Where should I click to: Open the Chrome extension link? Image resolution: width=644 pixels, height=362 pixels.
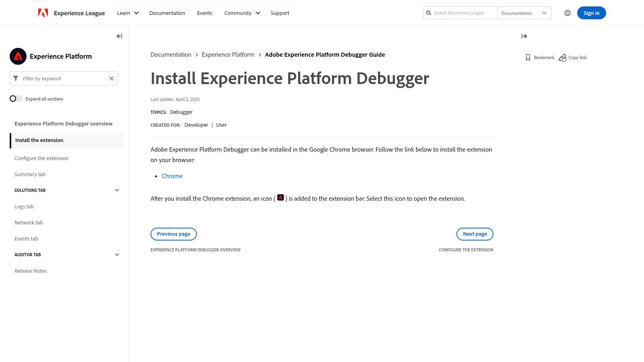coord(172,176)
